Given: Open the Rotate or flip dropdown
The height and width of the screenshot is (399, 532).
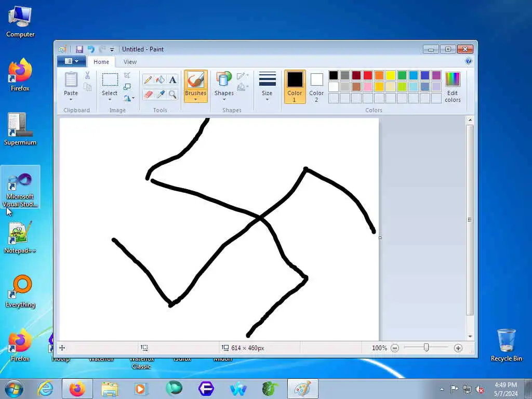Looking at the screenshot, I should (129, 98).
